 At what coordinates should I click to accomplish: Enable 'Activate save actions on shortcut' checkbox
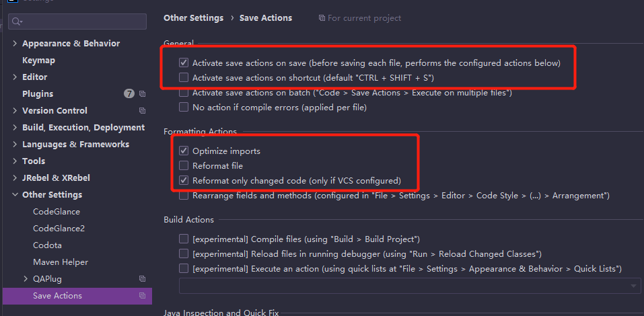pyautogui.click(x=184, y=78)
